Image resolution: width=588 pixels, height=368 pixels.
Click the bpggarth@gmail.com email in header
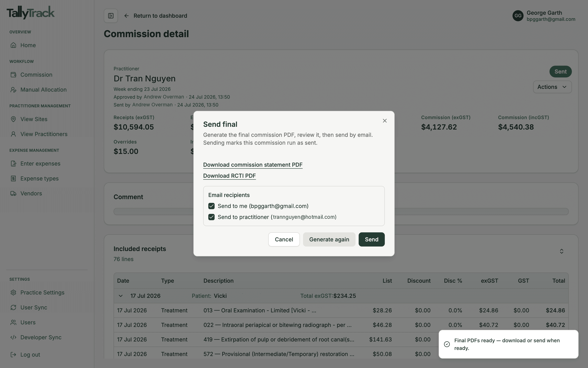point(551,19)
